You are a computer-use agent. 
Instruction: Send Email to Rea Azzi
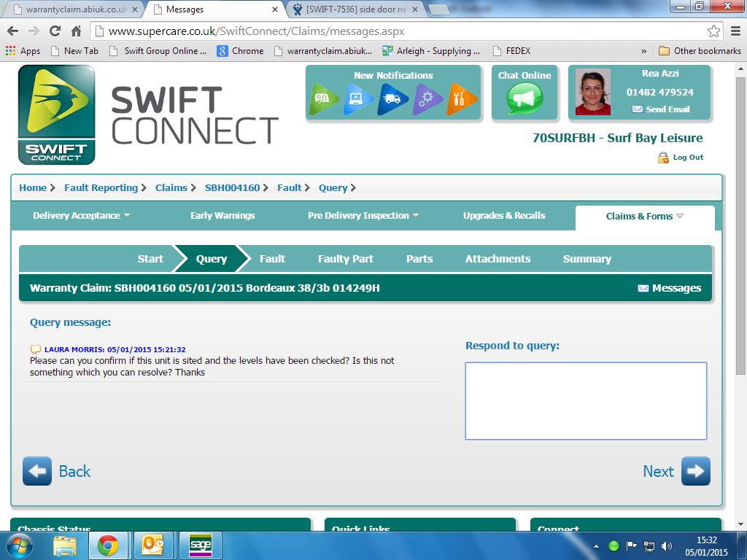point(661,109)
